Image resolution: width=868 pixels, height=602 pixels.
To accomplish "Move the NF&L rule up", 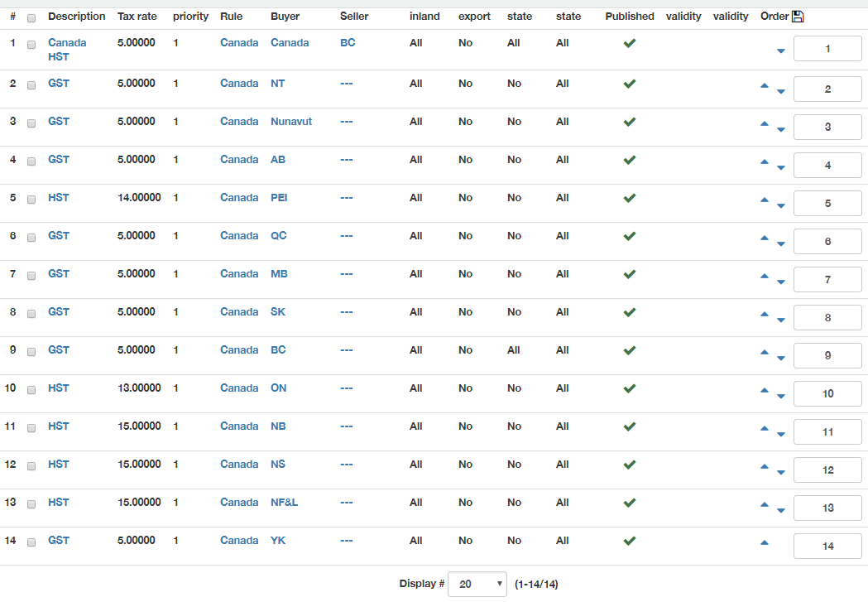I will coord(765,505).
